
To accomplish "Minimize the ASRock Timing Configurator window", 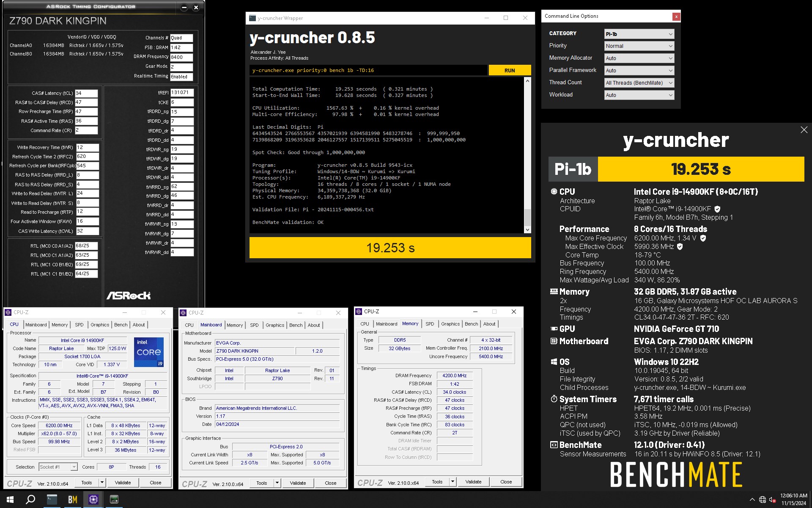I will point(184,7).
